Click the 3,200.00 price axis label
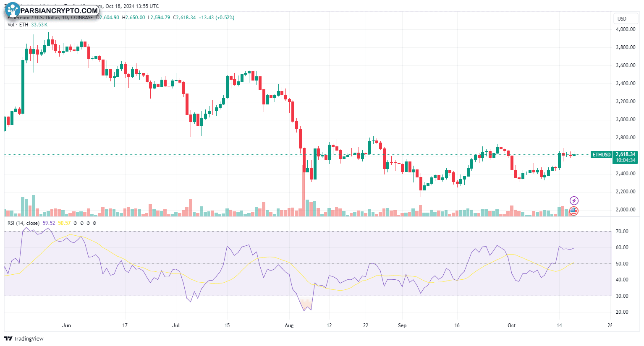The image size is (644, 346). 625,101
